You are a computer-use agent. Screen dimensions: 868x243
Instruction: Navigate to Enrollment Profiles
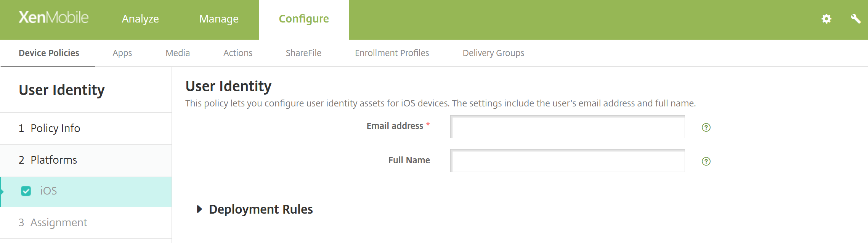(391, 53)
